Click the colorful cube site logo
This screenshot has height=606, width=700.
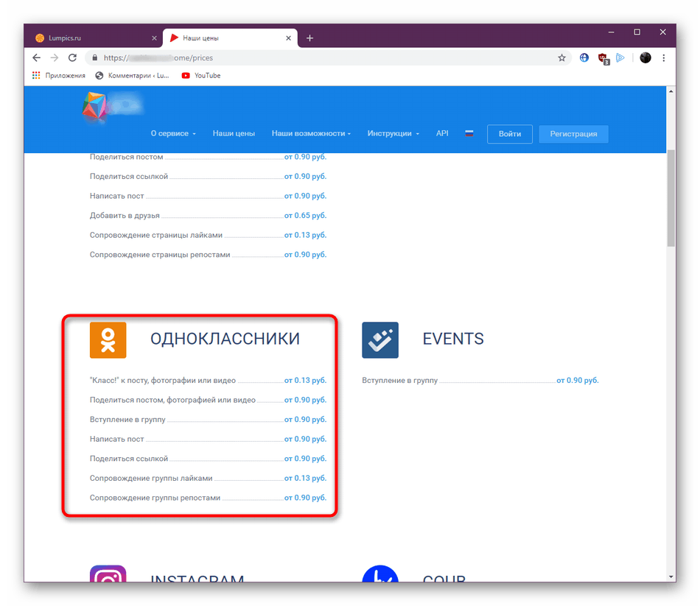[94, 106]
